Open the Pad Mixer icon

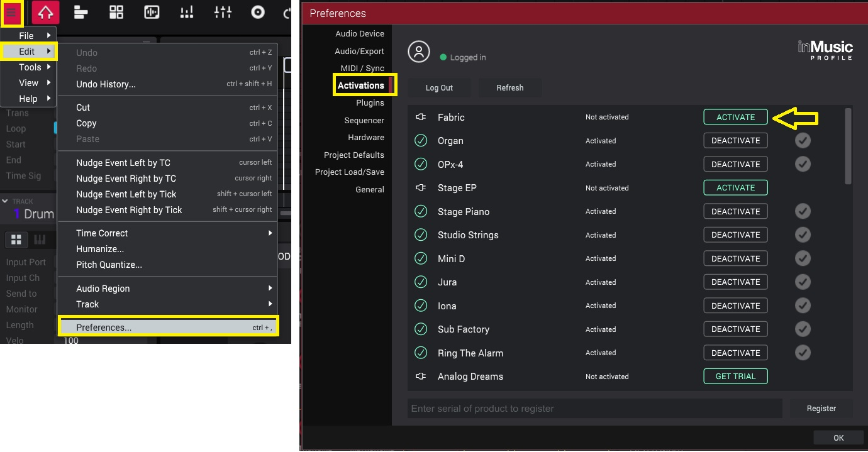coord(187,12)
